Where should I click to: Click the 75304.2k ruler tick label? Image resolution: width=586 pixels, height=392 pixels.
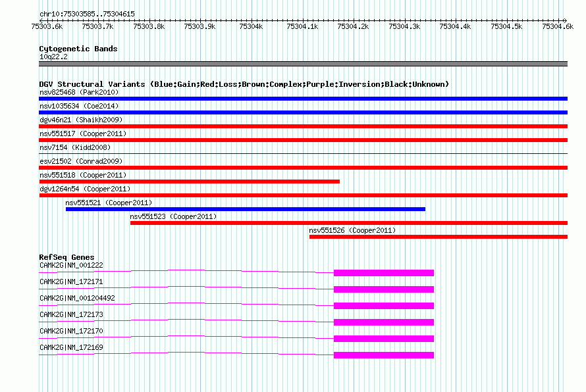tap(353, 26)
